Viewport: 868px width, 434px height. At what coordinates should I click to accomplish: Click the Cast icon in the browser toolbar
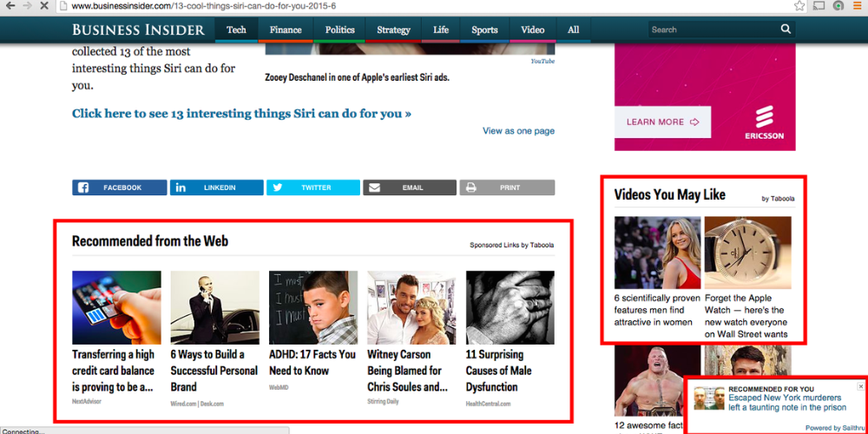(x=819, y=6)
